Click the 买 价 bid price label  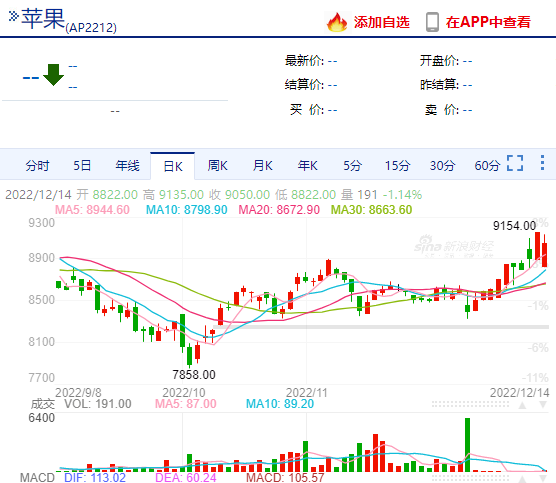(307, 110)
